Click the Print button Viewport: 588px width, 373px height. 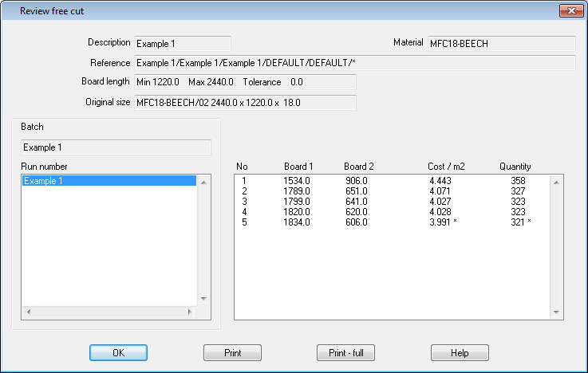click(232, 353)
